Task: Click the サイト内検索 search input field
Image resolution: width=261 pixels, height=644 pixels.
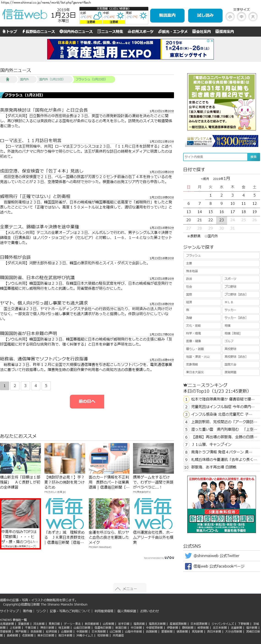Action: pos(215,157)
